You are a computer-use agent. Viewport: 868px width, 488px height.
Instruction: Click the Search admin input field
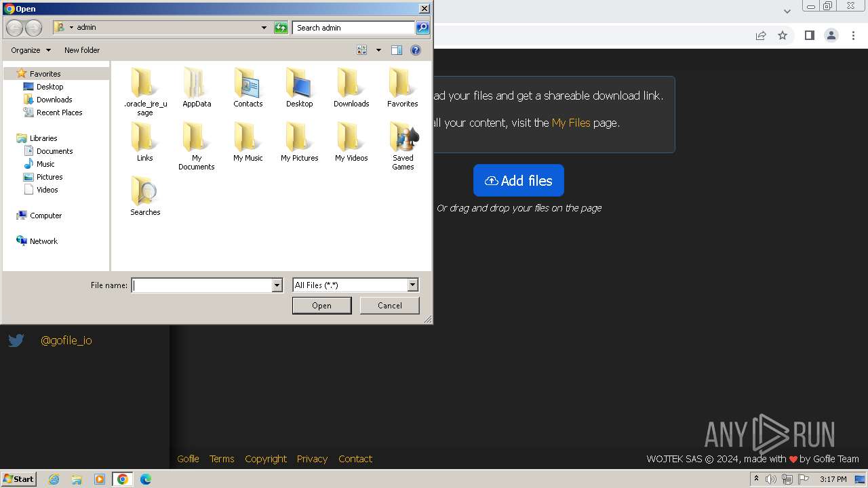tap(354, 28)
